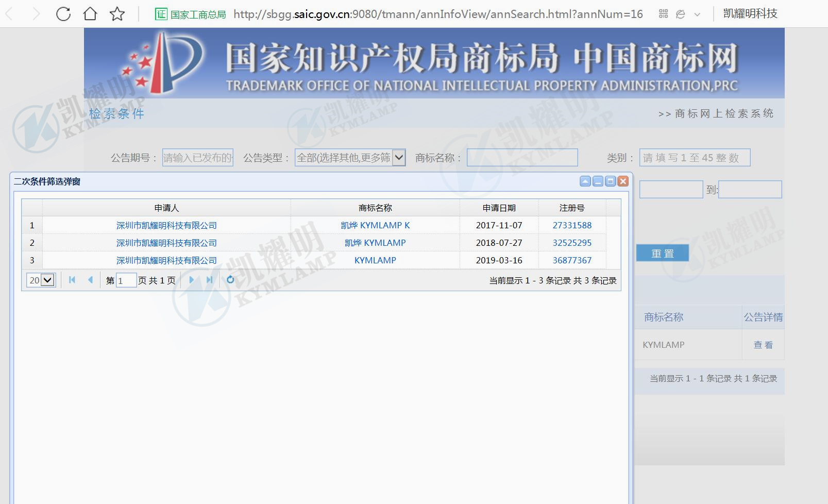
Task: Go to the browser home page icon
Action: tap(90, 14)
